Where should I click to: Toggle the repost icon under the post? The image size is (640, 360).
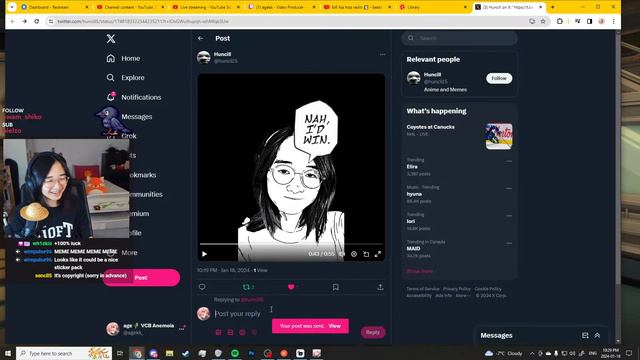(246, 287)
